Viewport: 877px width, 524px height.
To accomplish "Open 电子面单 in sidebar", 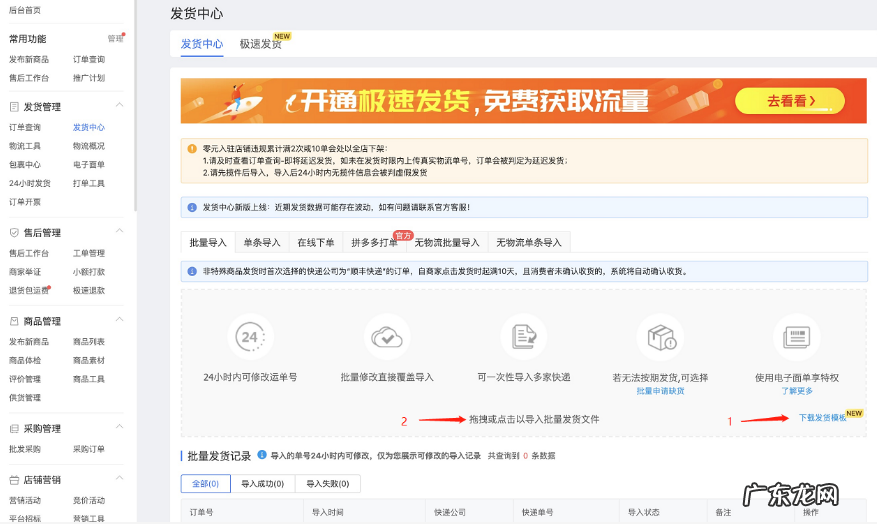I will click(x=89, y=164).
